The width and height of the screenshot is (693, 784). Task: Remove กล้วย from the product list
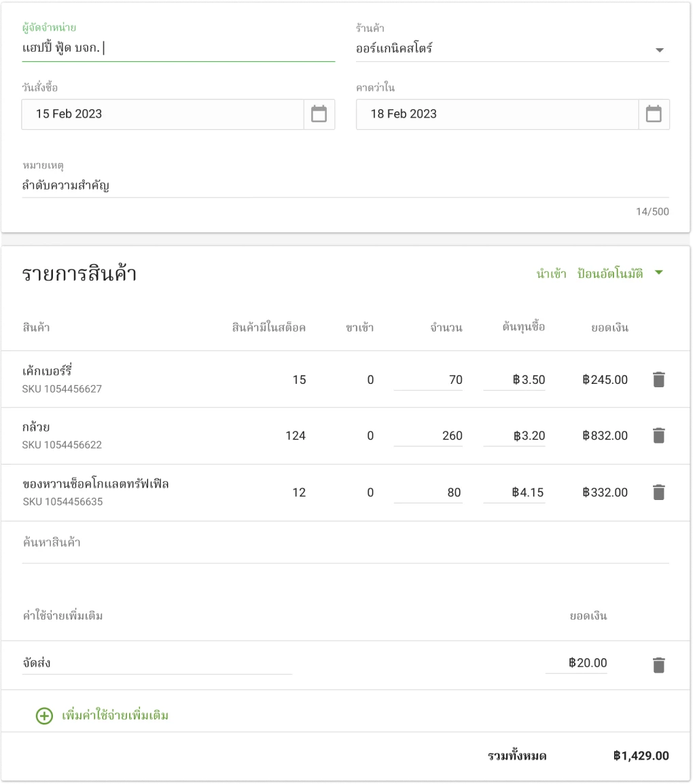pos(658,435)
